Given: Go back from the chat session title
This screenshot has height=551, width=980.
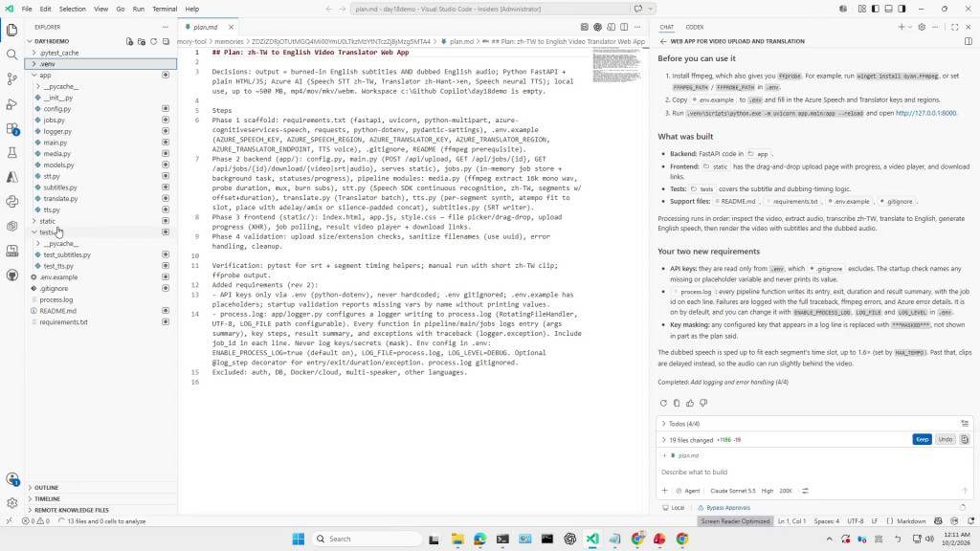Looking at the screenshot, I should coord(663,41).
